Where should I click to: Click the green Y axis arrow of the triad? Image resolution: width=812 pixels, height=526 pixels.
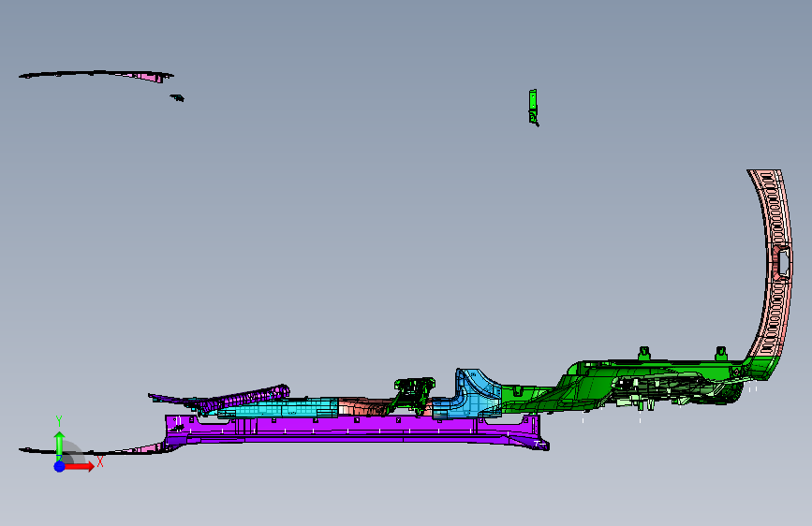(60, 445)
